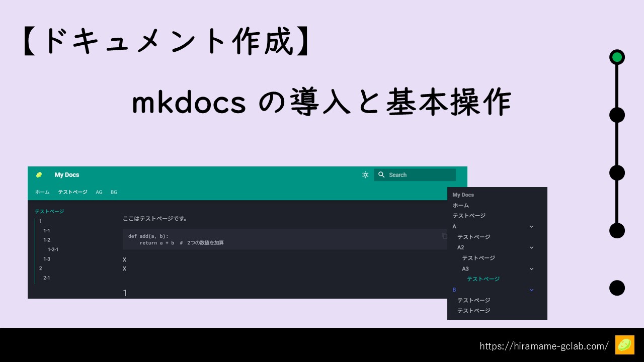Collapse section A with its chevron
The height and width of the screenshot is (362, 644).
tap(531, 227)
